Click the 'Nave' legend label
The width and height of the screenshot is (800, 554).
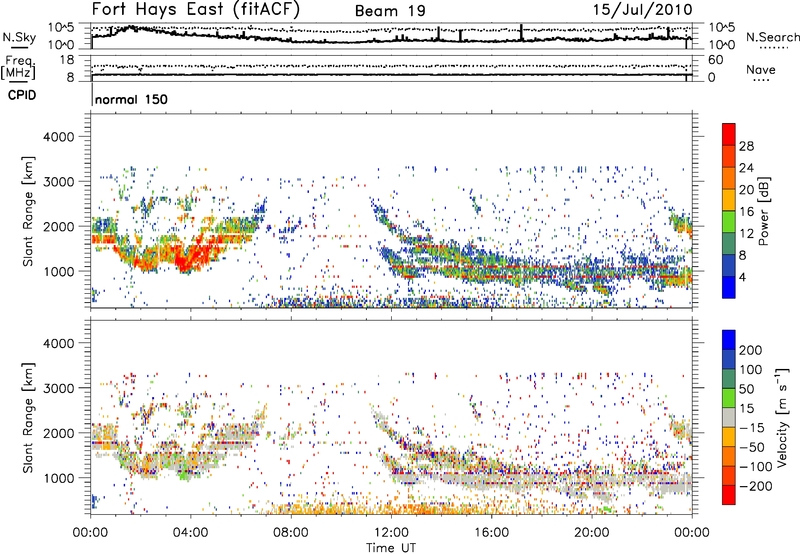click(x=761, y=70)
